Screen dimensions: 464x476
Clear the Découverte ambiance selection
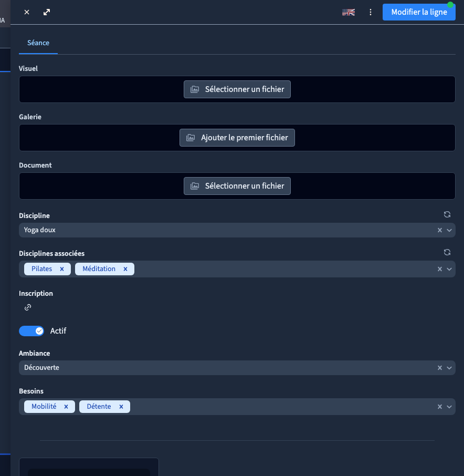tap(440, 368)
